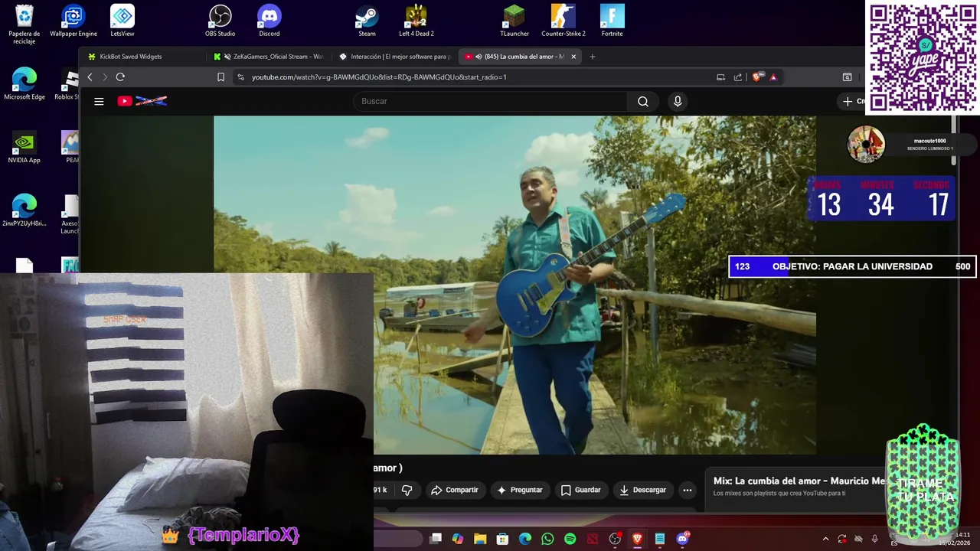The width and height of the screenshot is (980, 551).
Task: Click the YouTube search magnifier button
Action: click(643, 101)
